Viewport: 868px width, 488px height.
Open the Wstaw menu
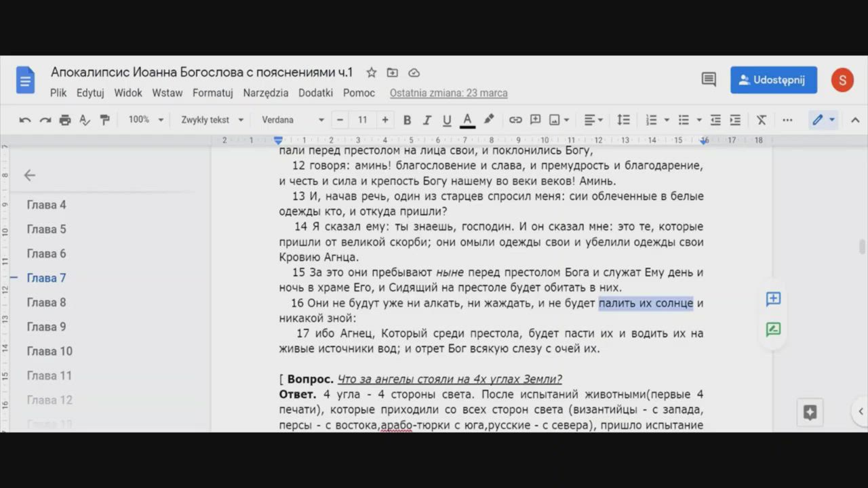pyautogui.click(x=167, y=93)
